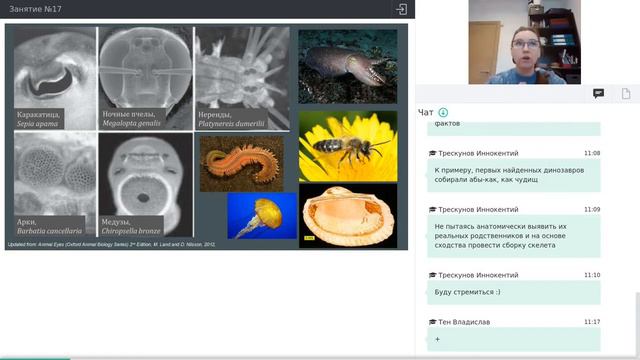Open the chat panel icon
640x360 pixels.
pos(598,93)
